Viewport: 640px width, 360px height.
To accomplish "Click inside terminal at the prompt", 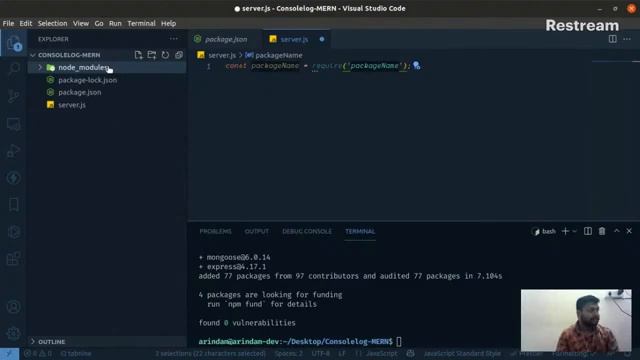I will pyautogui.click(x=399, y=342).
